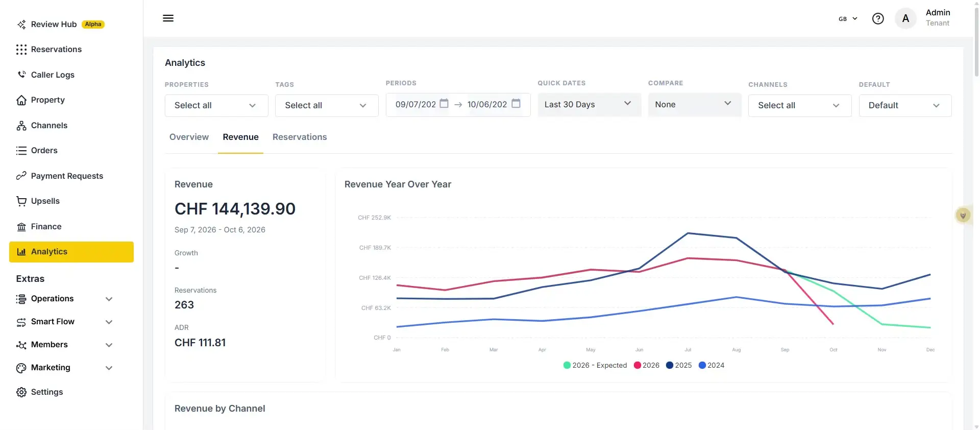Image resolution: width=980 pixels, height=430 pixels.
Task: Click the Admin avatar circle
Action: 905,19
